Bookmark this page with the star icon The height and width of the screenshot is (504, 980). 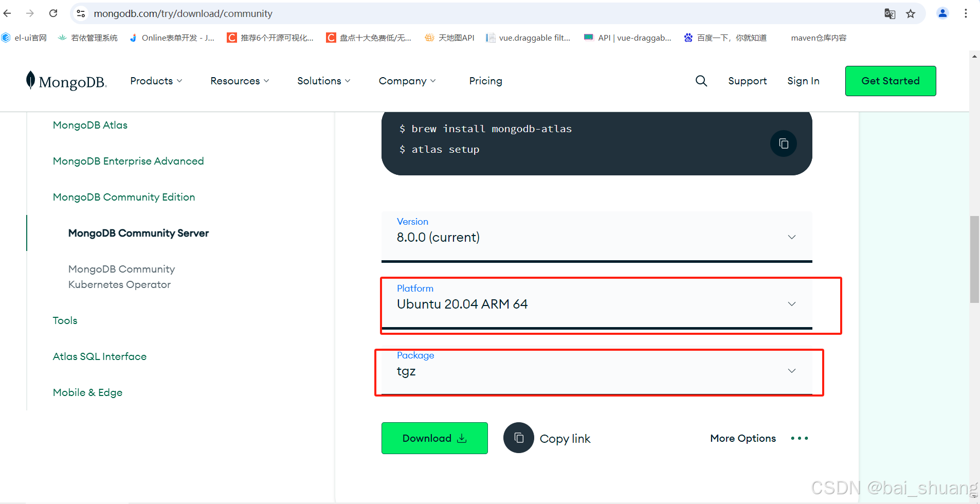pos(911,14)
